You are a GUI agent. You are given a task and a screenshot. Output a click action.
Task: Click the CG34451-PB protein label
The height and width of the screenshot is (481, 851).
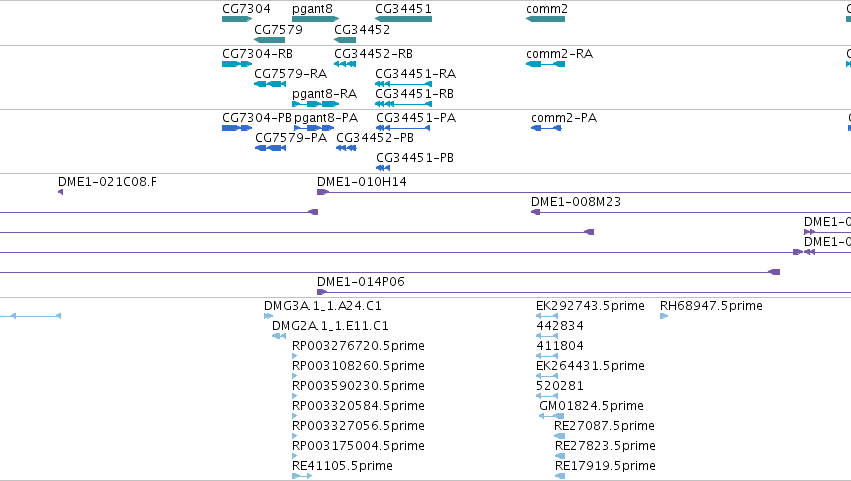click(415, 158)
